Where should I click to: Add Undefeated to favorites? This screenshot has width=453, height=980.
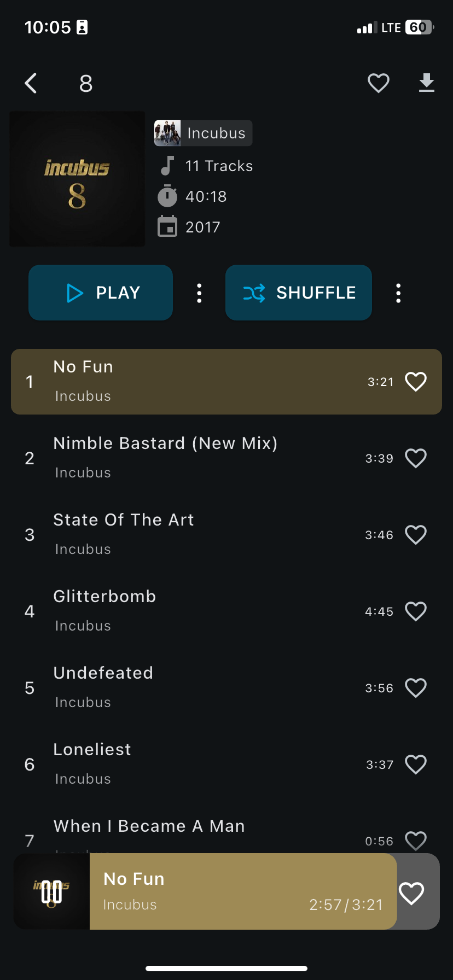[x=415, y=688]
